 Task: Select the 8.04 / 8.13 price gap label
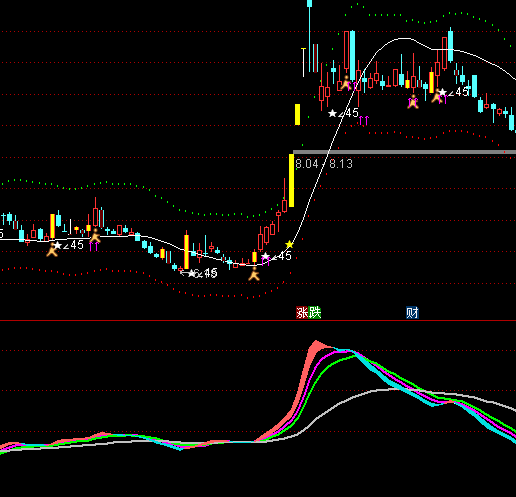(x=324, y=164)
